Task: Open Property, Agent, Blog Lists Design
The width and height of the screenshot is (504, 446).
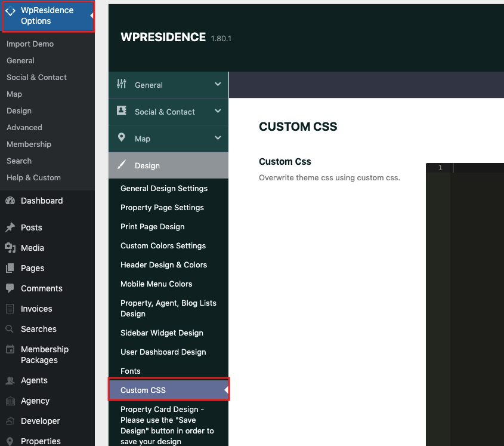Action: coord(168,308)
